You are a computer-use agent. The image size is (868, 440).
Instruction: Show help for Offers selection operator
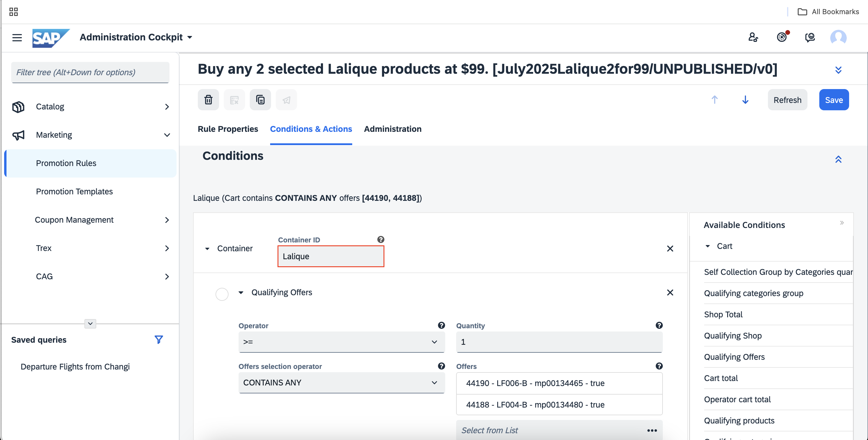(x=441, y=366)
